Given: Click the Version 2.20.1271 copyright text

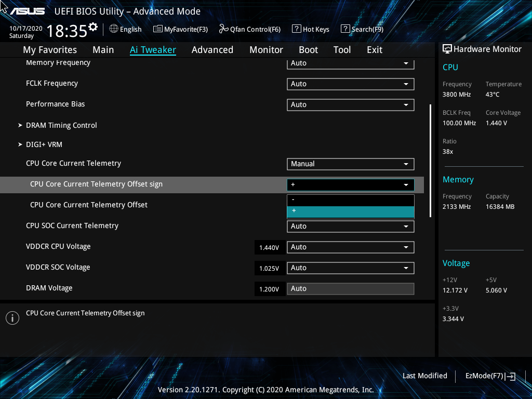Looking at the screenshot, I should (x=265, y=390).
